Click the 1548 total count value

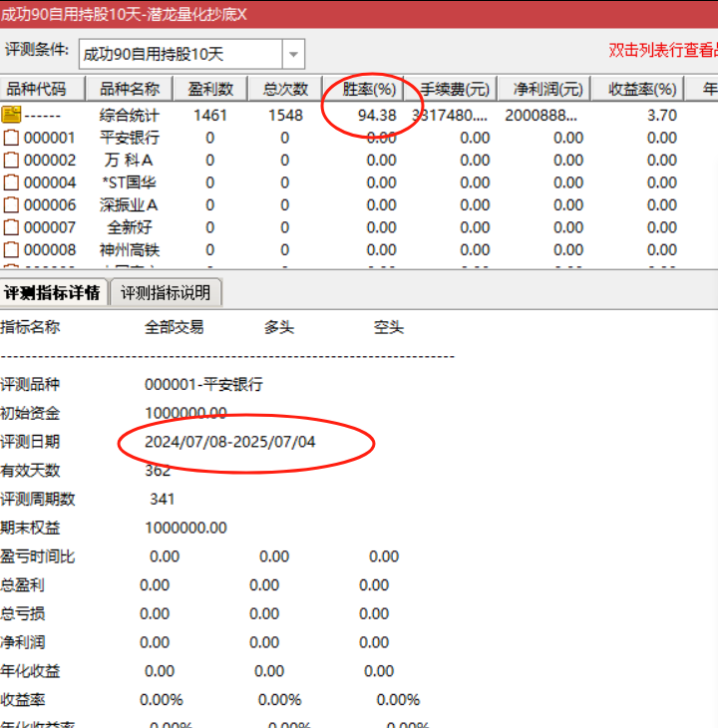[285, 115]
